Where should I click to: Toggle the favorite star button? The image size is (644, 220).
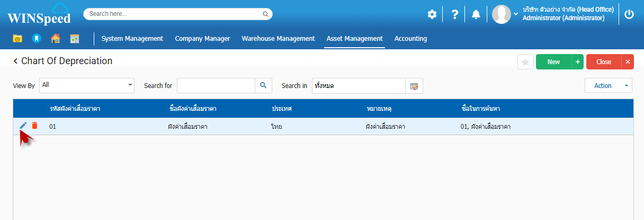click(x=525, y=62)
